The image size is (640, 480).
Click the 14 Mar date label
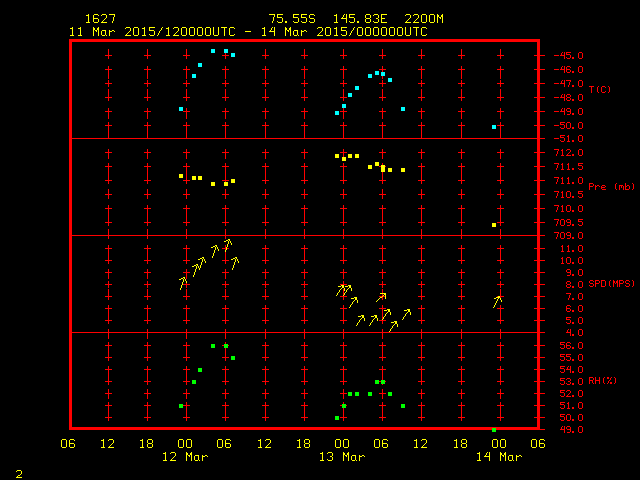(x=498, y=457)
